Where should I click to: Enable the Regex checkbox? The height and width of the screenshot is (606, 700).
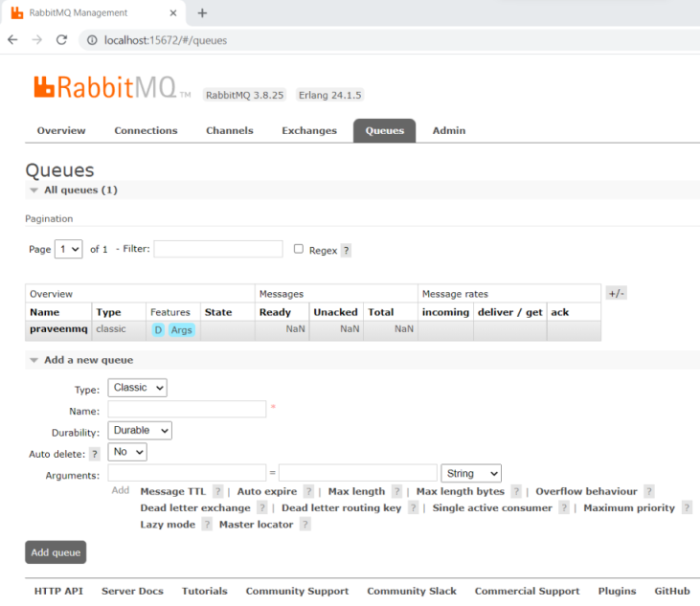click(299, 249)
